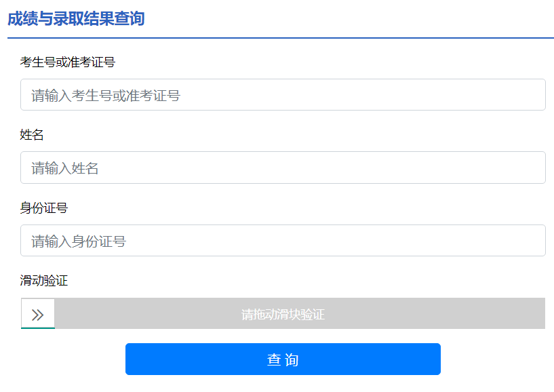Click the 身份证号 label text
554x392 pixels.
pyautogui.click(x=44, y=208)
